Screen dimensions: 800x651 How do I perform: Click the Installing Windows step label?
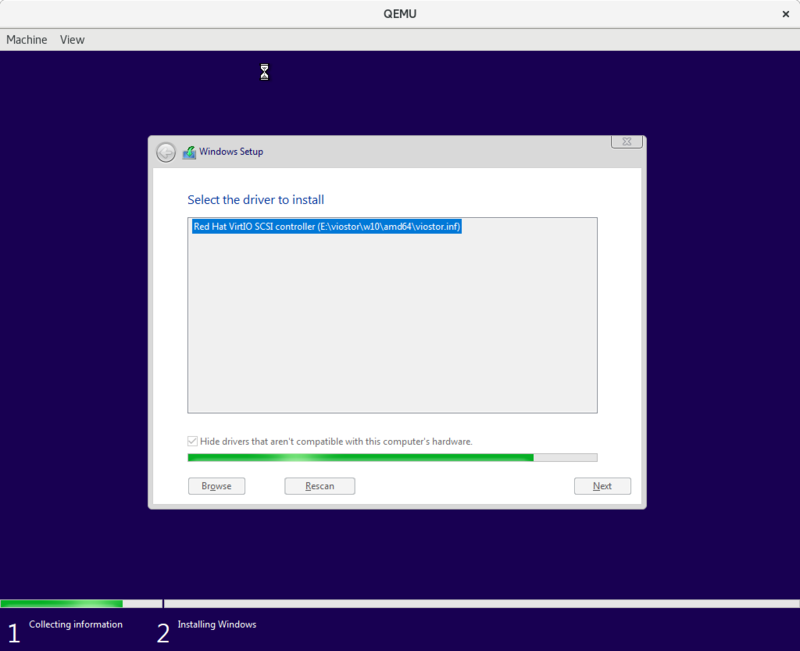tap(217, 624)
